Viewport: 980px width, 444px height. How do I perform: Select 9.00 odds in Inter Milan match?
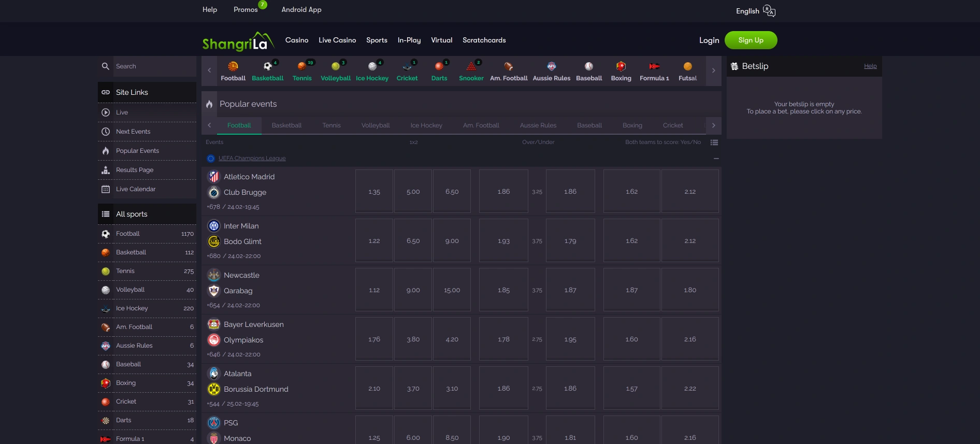tap(452, 240)
